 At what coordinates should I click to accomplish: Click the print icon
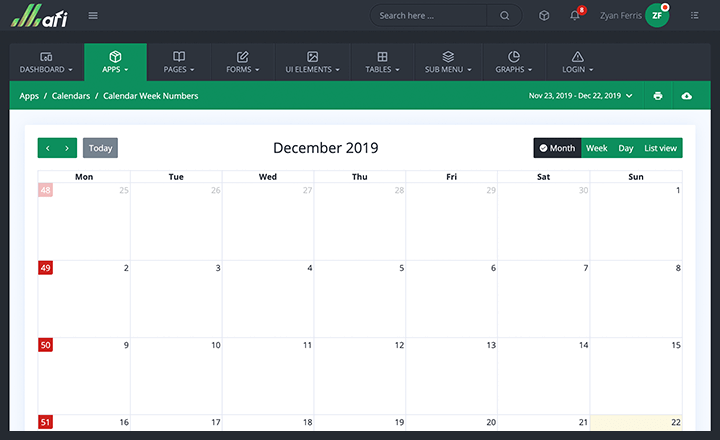coord(658,96)
